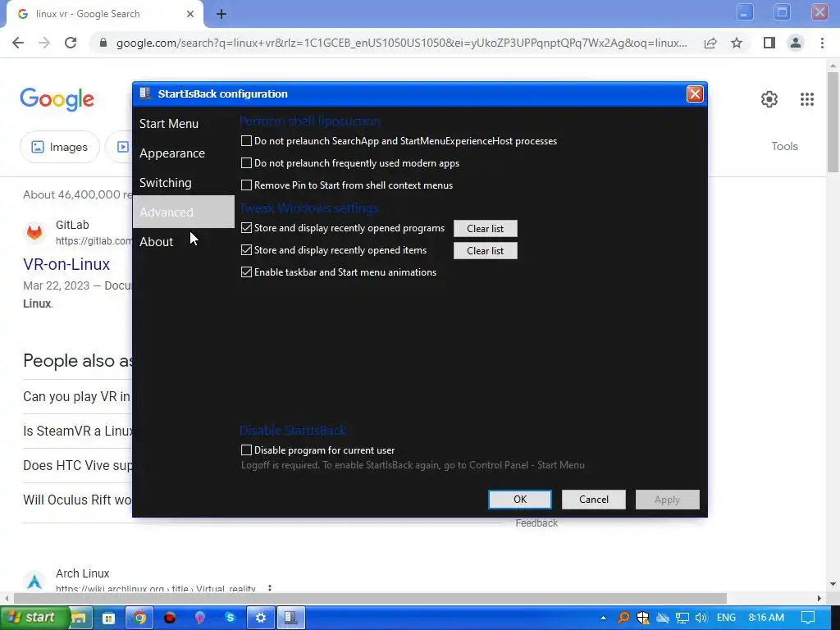Show hidden tray icons arrow
Screen dimensions: 840x630
(603, 618)
